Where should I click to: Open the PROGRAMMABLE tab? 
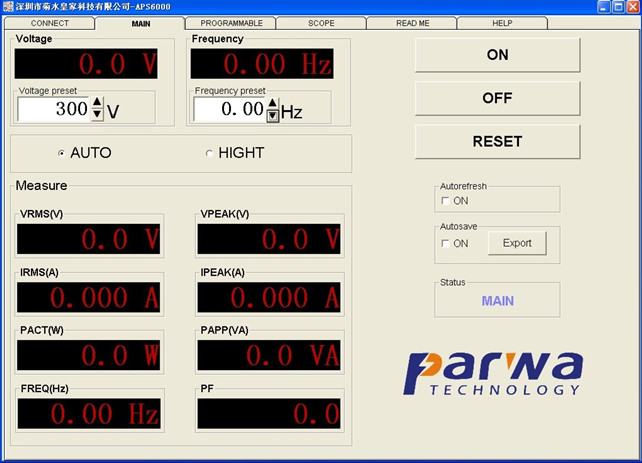(x=231, y=23)
